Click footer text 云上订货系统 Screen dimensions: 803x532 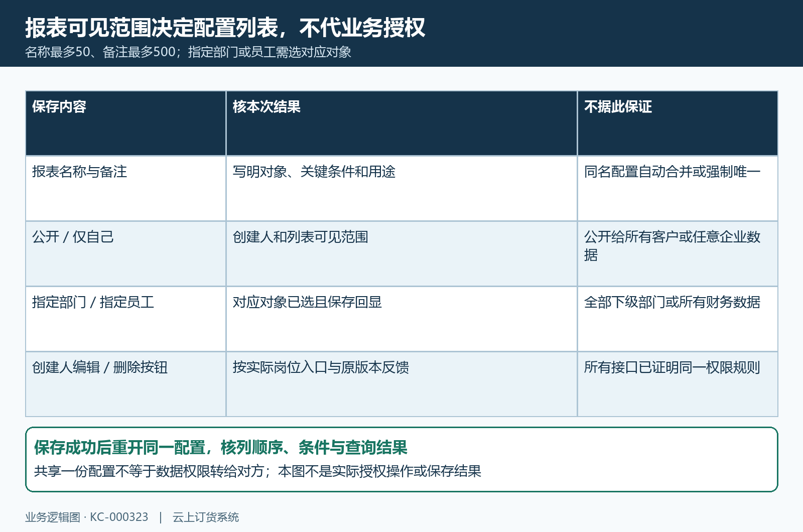click(206, 517)
